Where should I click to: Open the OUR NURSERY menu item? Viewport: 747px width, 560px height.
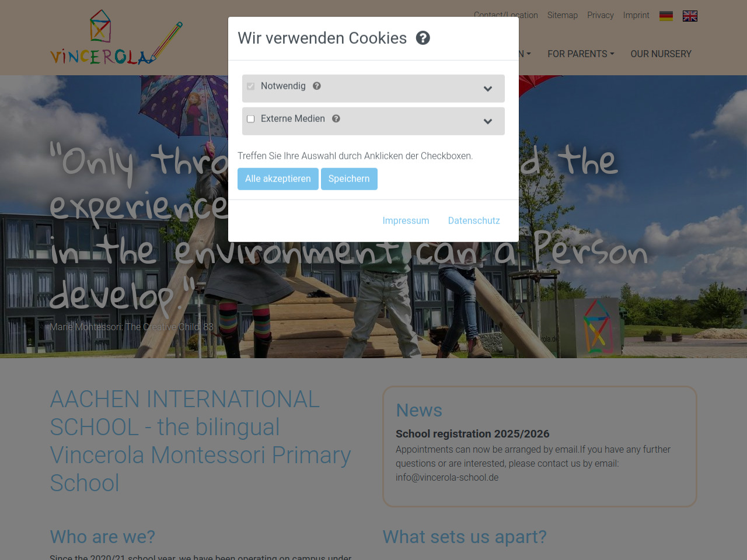click(661, 54)
